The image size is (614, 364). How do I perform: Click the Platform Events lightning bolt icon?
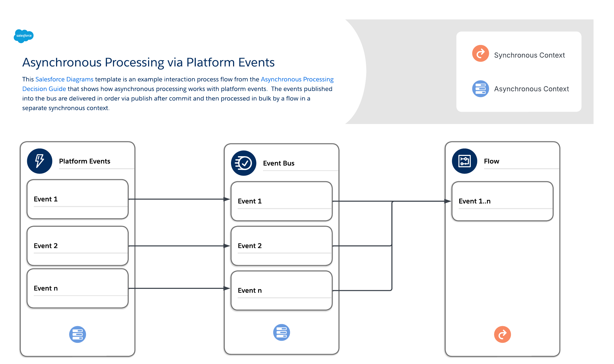tap(40, 161)
